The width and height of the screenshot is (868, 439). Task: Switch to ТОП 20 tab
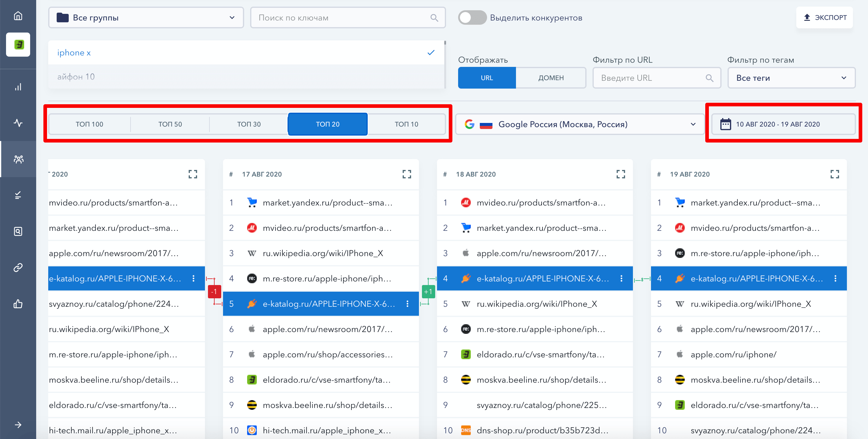click(328, 124)
